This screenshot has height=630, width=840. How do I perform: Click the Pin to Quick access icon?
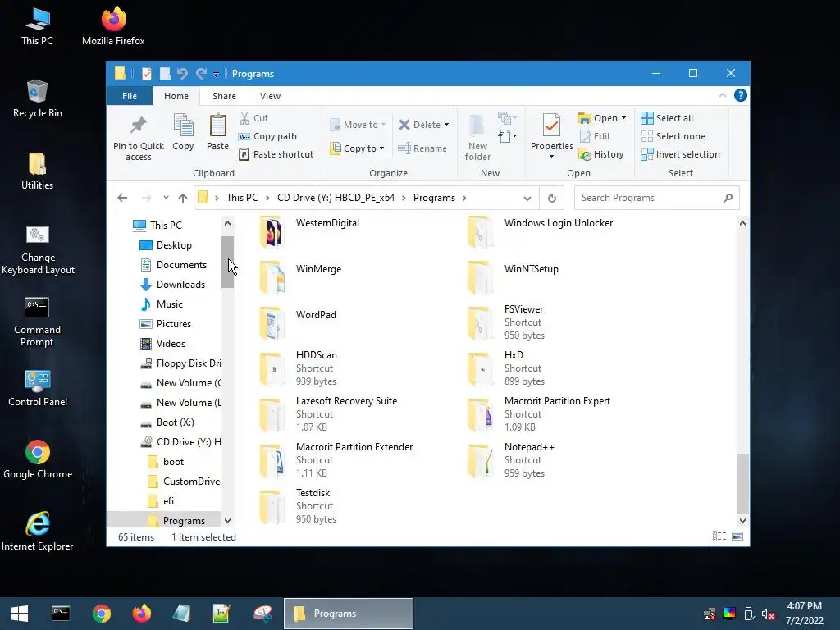(x=138, y=137)
